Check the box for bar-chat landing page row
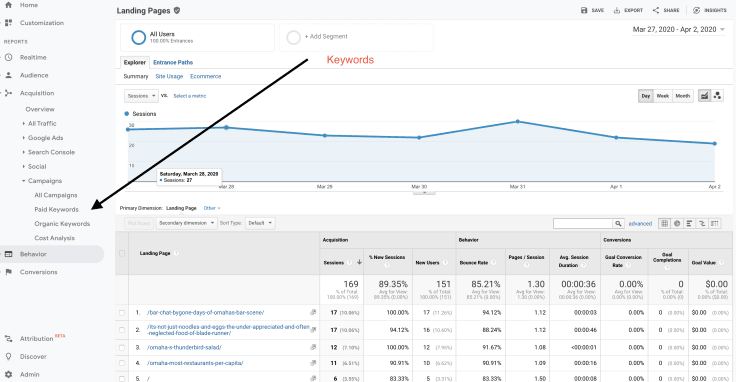 tap(122, 313)
